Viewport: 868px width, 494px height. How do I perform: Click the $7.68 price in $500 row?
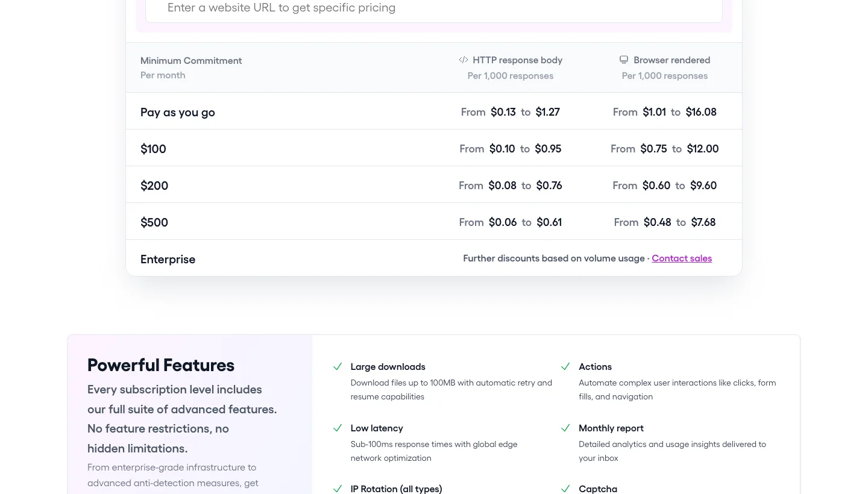(x=703, y=222)
